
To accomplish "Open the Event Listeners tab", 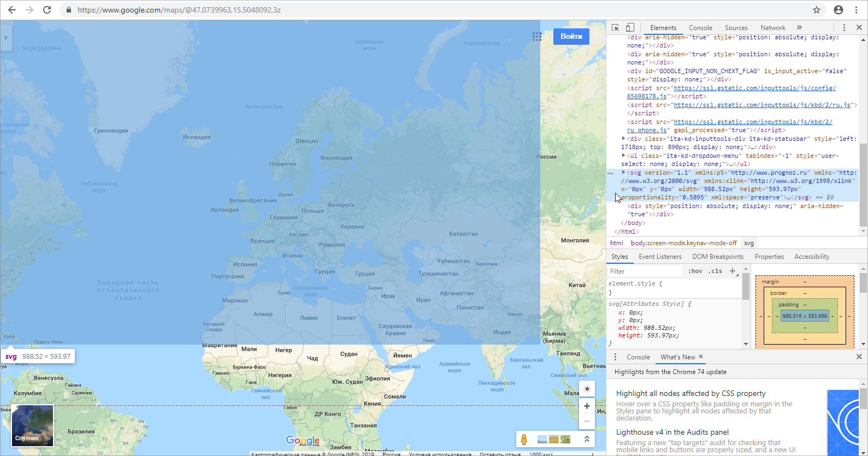I will pyautogui.click(x=660, y=257).
